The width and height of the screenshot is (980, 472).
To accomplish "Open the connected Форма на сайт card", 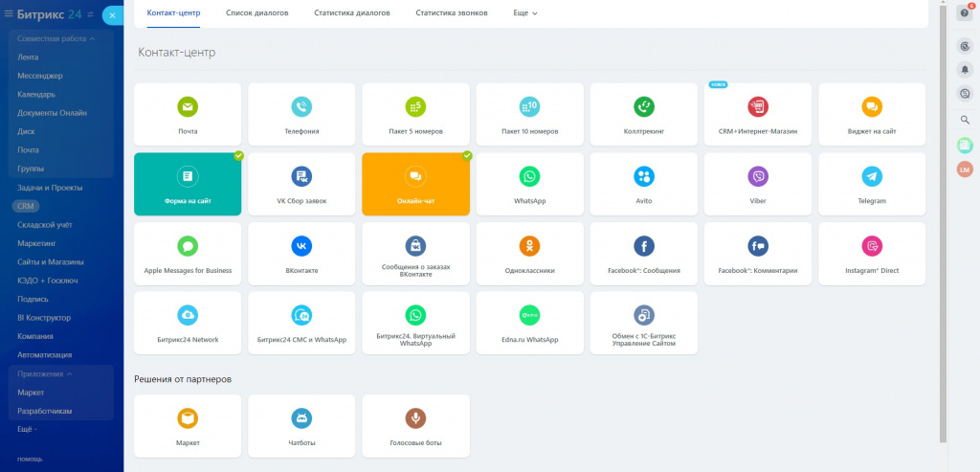I will tap(188, 185).
